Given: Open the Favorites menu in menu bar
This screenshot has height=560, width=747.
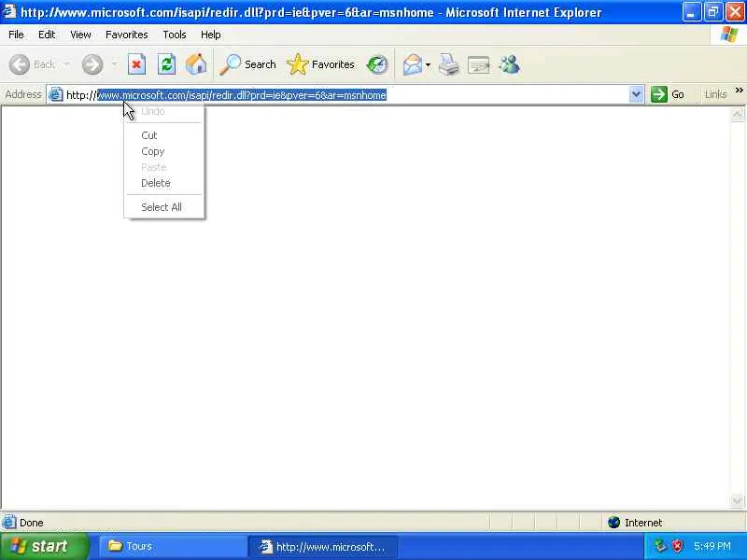Looking at the screenshot, I should pyautogui.click(x=127, y=35).
